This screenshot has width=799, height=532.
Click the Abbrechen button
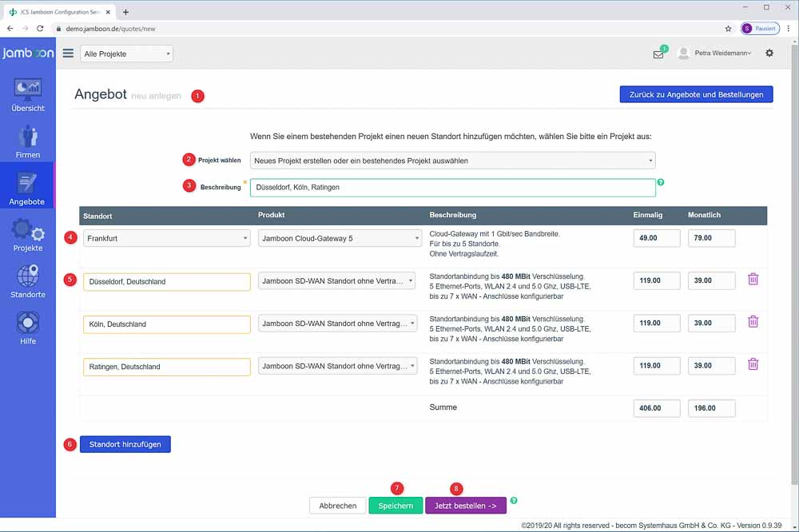(x=337, y=506)
